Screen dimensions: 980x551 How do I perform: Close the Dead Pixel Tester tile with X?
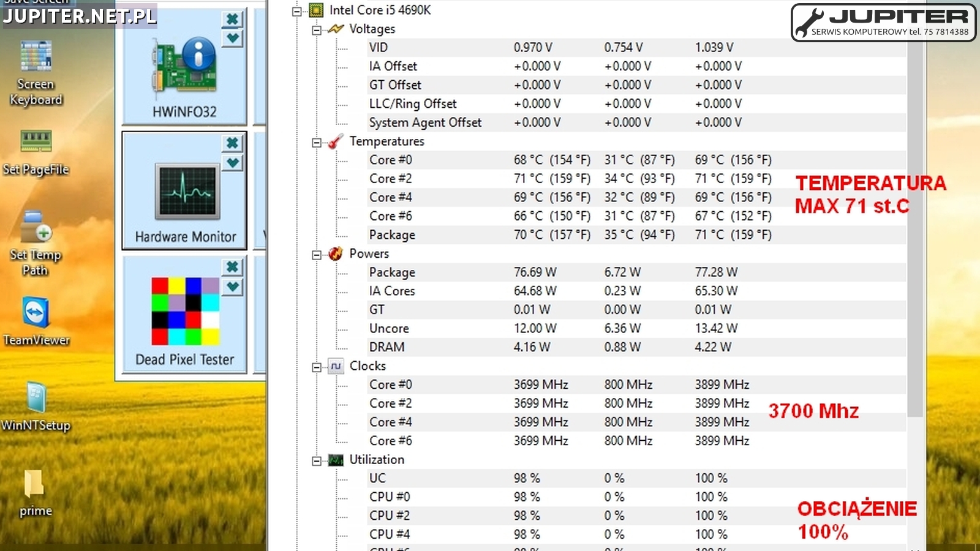click(232, 267)
